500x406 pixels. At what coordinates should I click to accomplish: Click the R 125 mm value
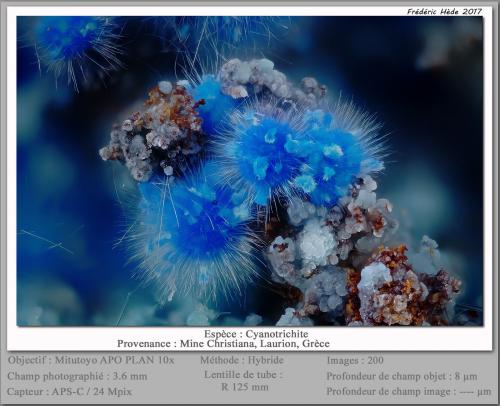[x=245, y=387]
